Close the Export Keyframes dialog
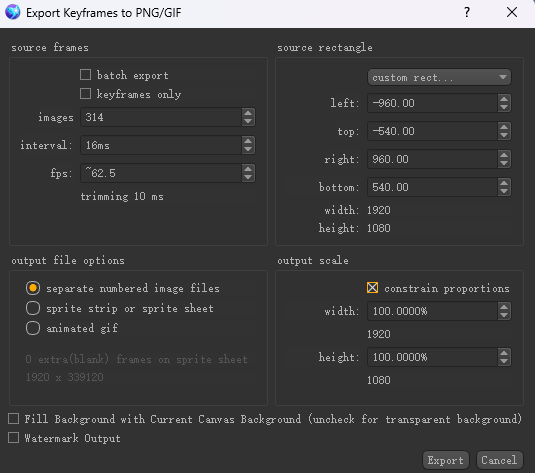 (x=512, y=12)
